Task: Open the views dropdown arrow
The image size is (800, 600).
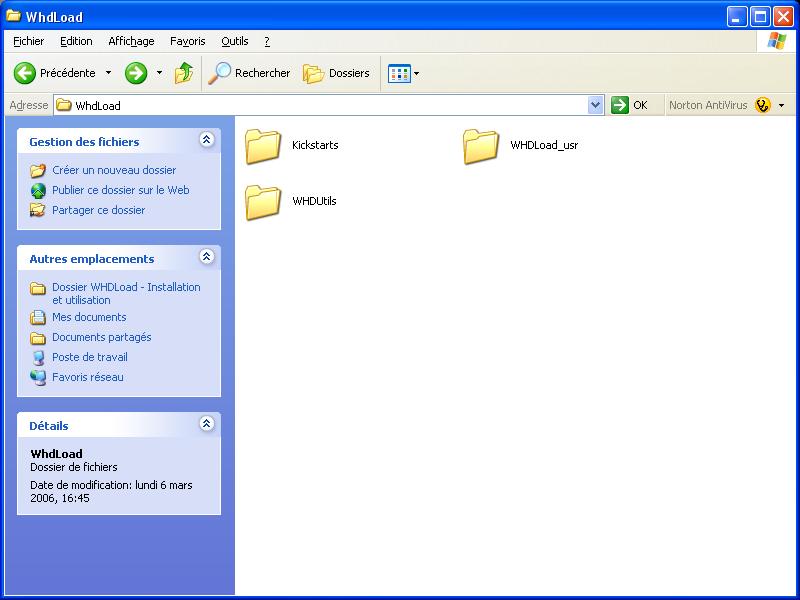Action: (x=417, y=73)
